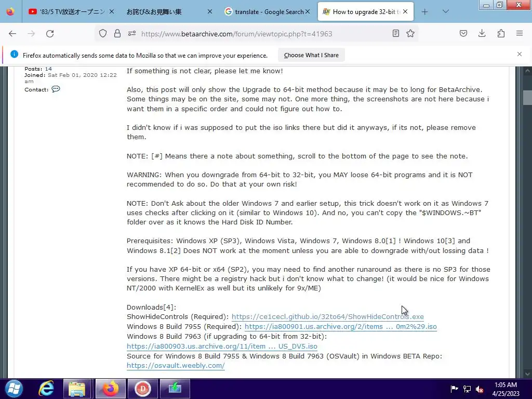Open a new tab with plus button
Image resolution: width=532 pixels, height=399 pixels.
tap(424, 12)
